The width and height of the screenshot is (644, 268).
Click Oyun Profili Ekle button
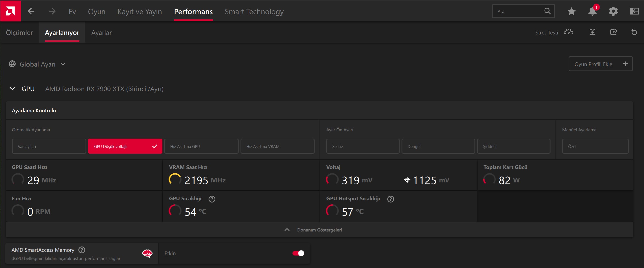[x=600, y=64]
